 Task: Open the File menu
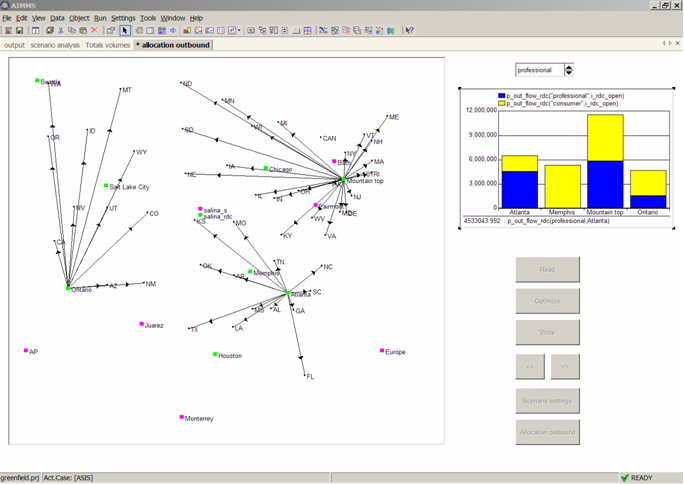pos(7,18)
